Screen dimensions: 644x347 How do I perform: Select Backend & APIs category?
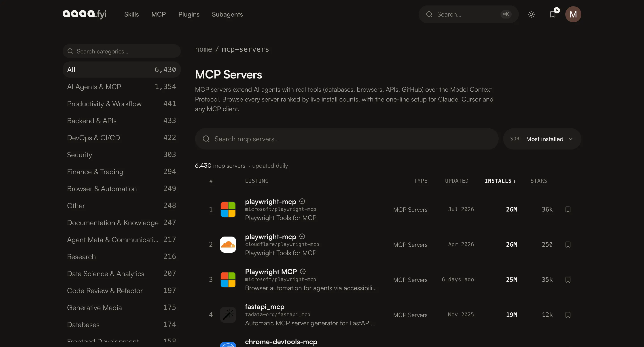[x=121, y=121]
